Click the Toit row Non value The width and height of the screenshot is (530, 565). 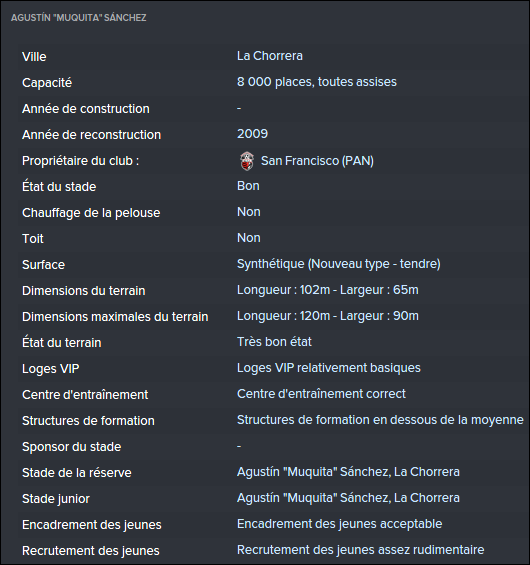(x=249, y=238)
